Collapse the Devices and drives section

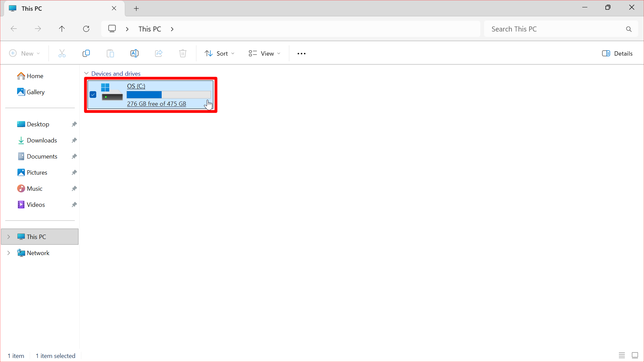point(87,73)
